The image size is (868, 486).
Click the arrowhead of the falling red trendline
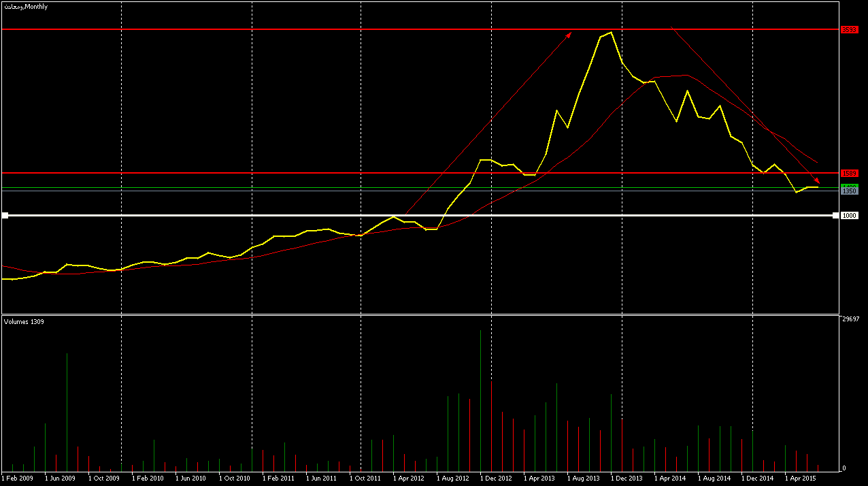817,181
